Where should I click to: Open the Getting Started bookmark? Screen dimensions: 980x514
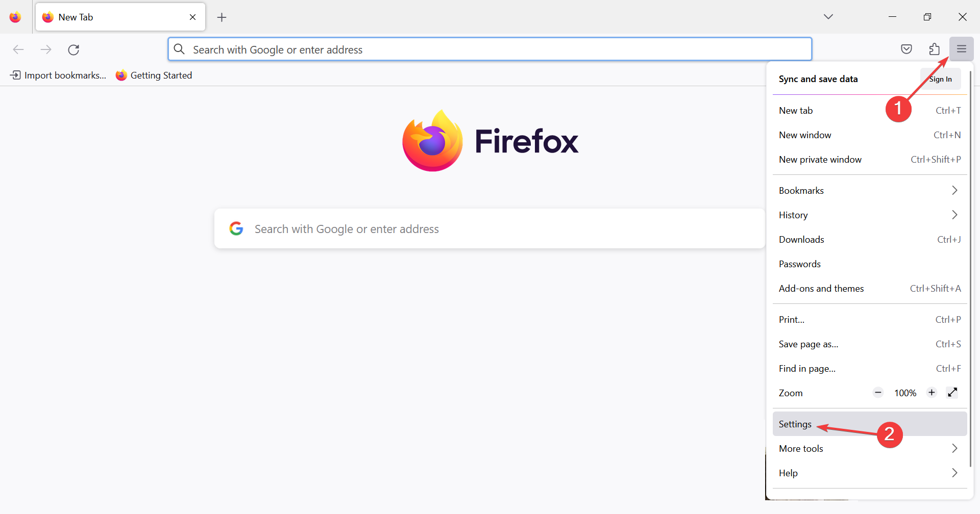coord(154,75)
